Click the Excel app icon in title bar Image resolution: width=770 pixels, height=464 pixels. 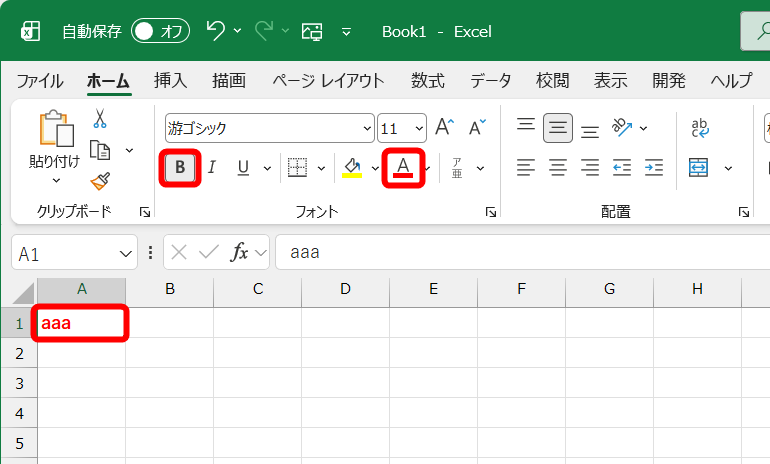(x=30, y=31)
